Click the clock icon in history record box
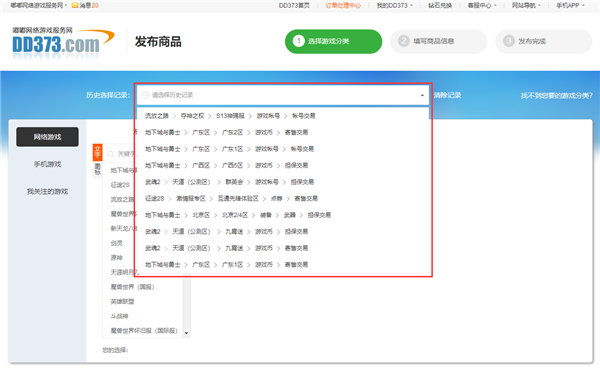 tap(145, 95)
